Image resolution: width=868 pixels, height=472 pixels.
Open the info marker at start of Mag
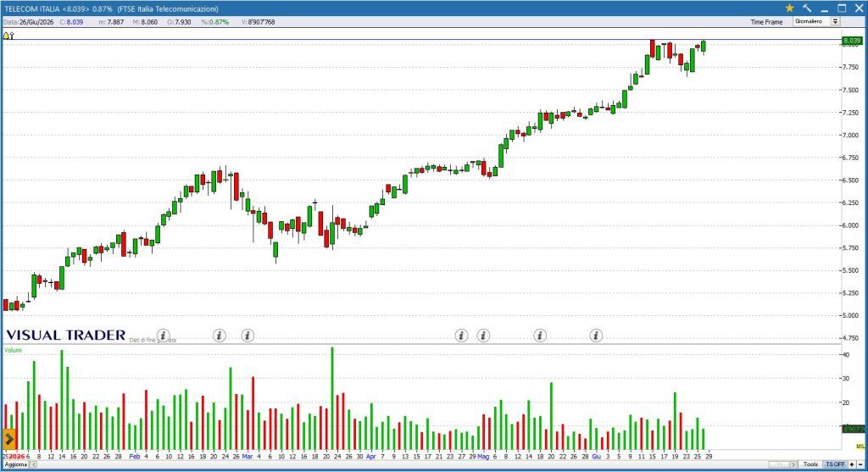[483, 336]
